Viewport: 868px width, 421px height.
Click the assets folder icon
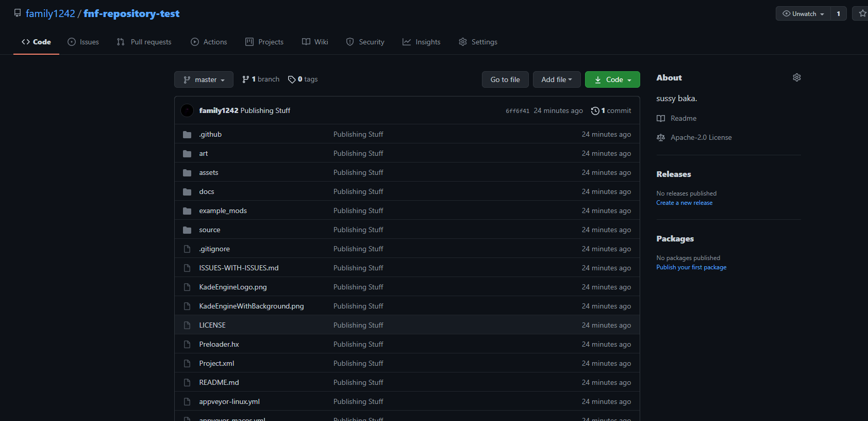pyautogui.click(x=187, y=173)
